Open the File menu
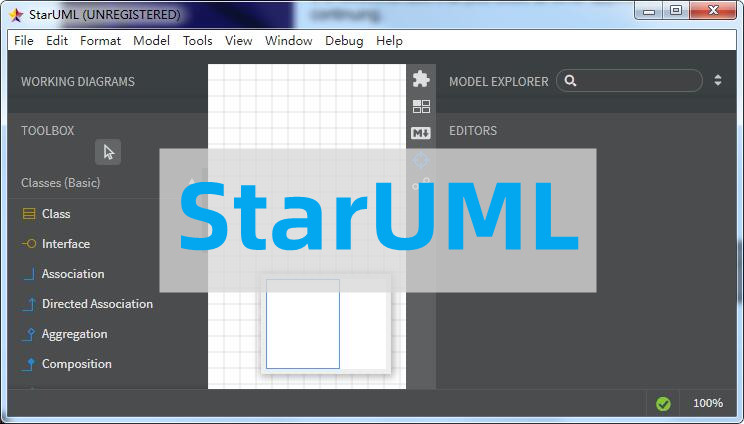Viewport: 744px width, 424px height. pyautogui.click(x=24, y=41)
